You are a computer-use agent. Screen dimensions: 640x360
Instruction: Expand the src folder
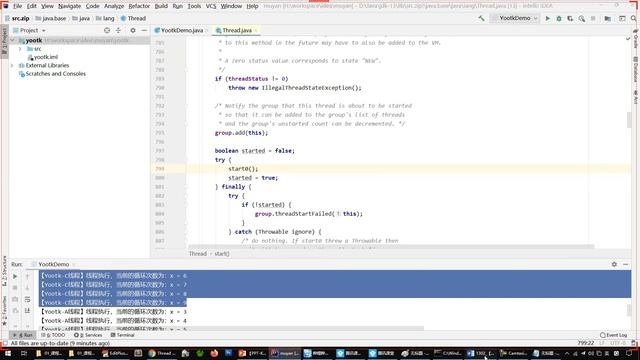pyautogui.click(x=20, y=49)
